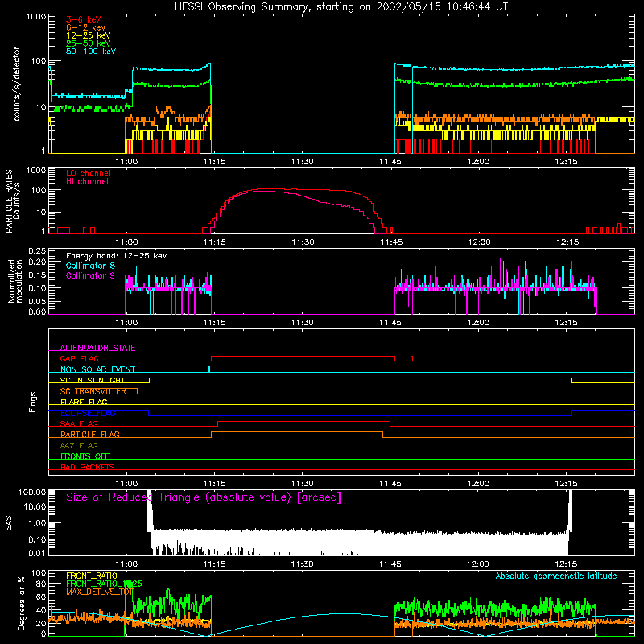Click the MAX_DET_VS_TOT legend label

[99, 592]
